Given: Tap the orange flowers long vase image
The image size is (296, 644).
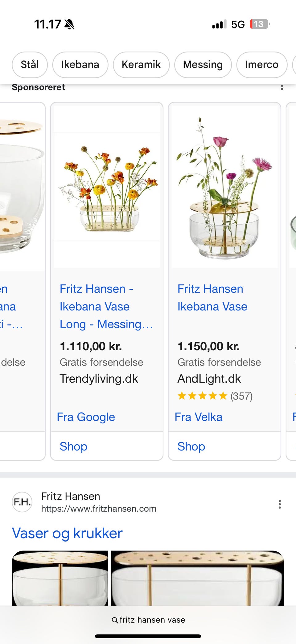Looking at the screenshot, I should 107,187.
